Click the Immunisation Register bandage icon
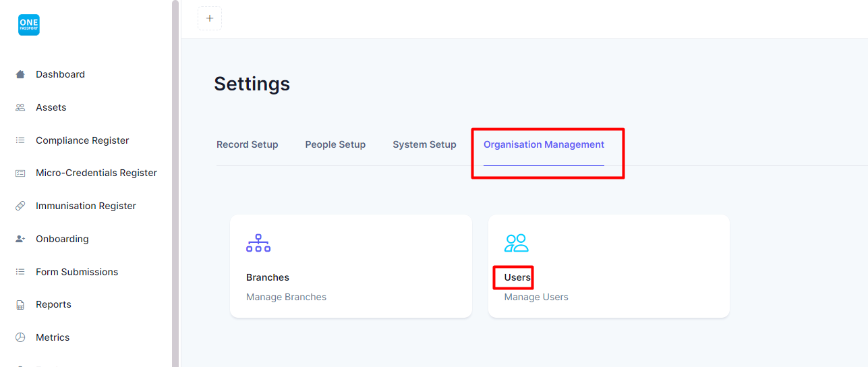The width and height of the screenshot is (868, 367). (x=20, y=206)
